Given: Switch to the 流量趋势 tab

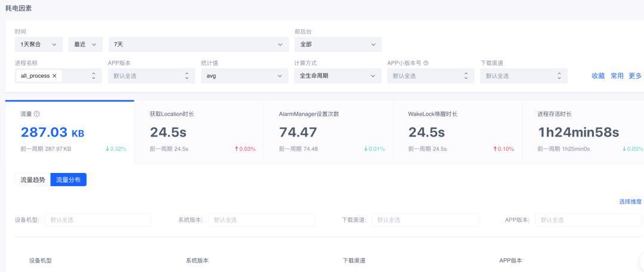Looking at the screenshot, I should click(x=32, y=180).
